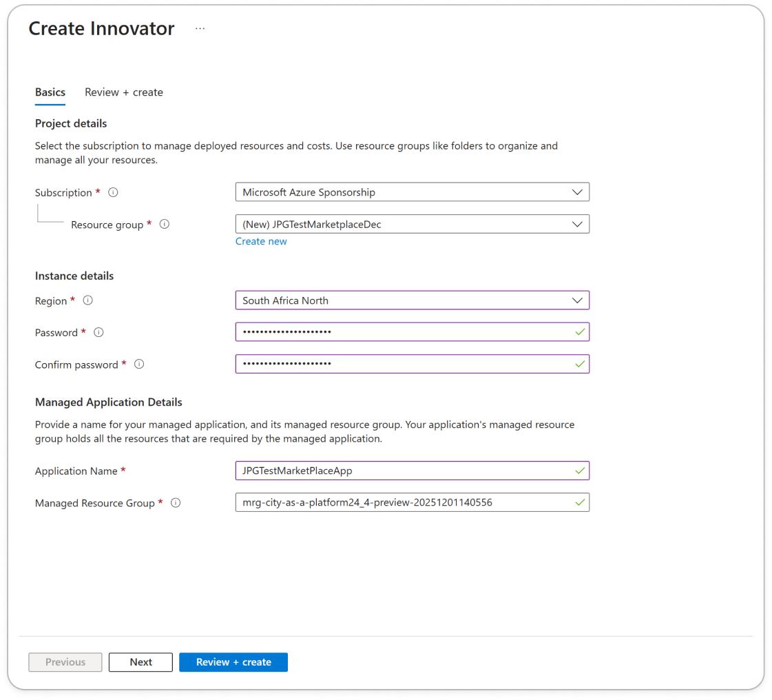Viewport: 772px width, 700px height.
Task: Click the info icon next to Password
Action: tap(98, 333)
